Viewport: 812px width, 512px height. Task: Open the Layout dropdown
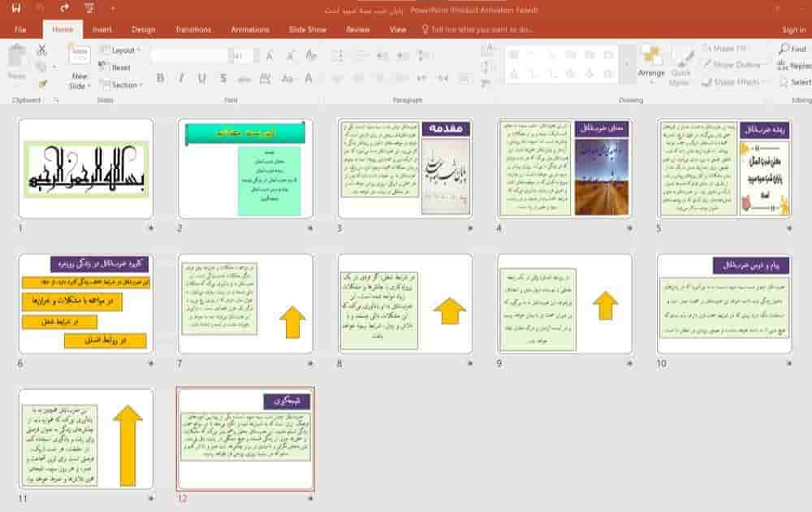(x=121, y=50)
